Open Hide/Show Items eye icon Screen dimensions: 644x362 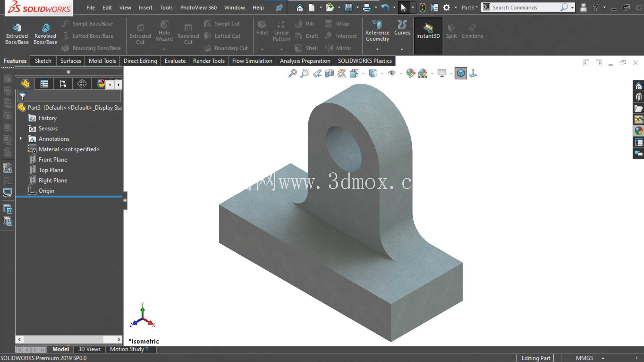pos(392,73)
